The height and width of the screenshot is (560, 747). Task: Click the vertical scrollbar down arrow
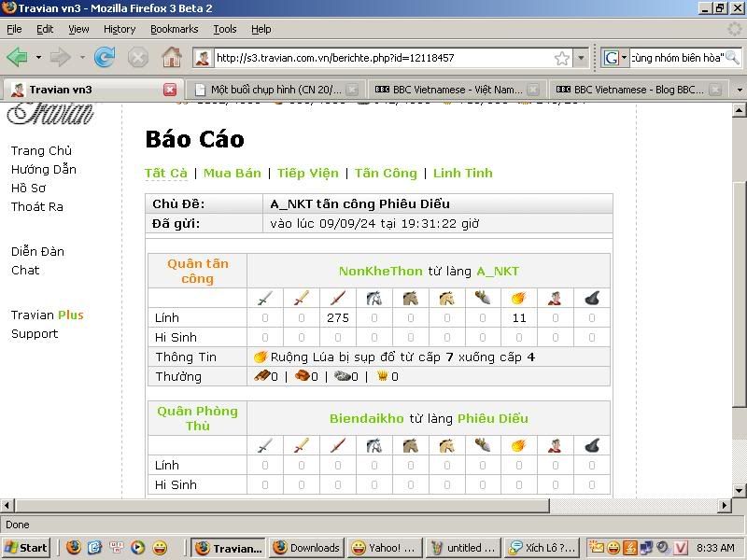739,490
